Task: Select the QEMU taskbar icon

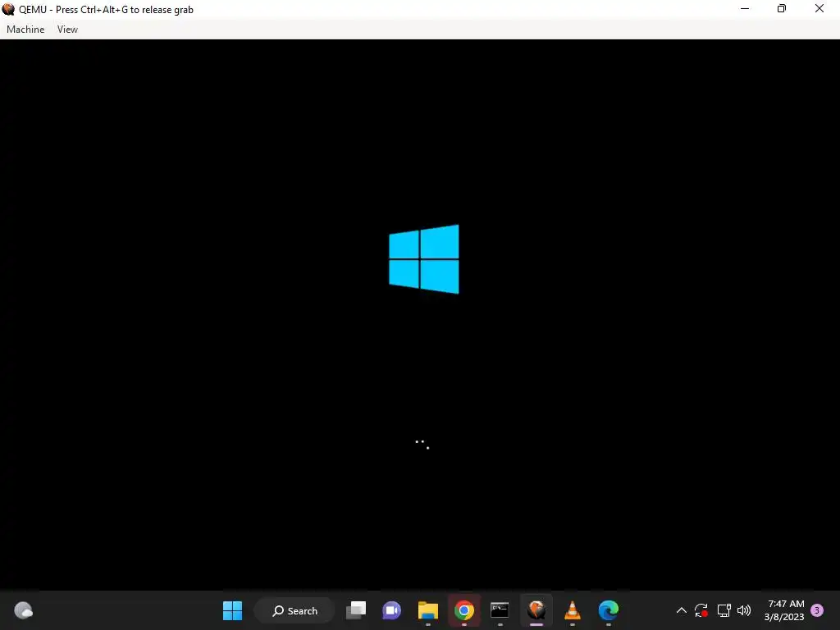Action: click(536, 610)
